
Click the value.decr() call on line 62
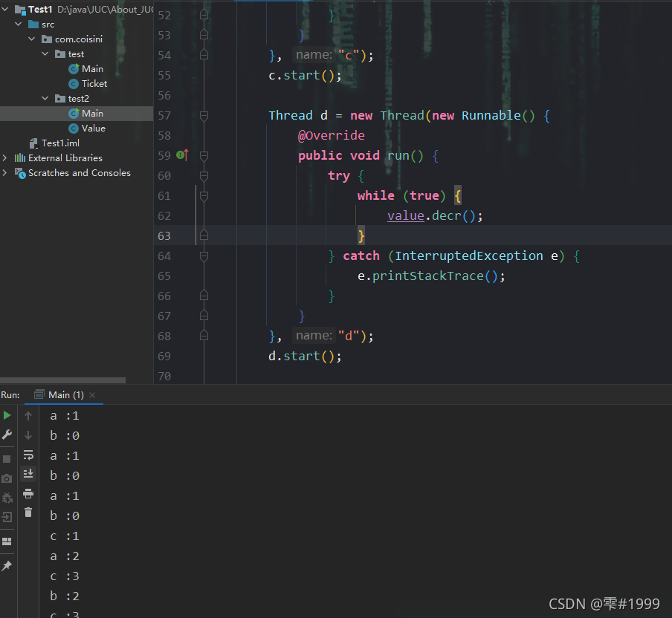[435, 216]
